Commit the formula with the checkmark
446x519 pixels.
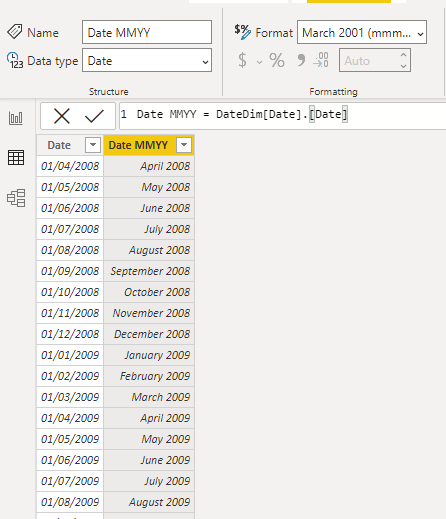(94, 116)
